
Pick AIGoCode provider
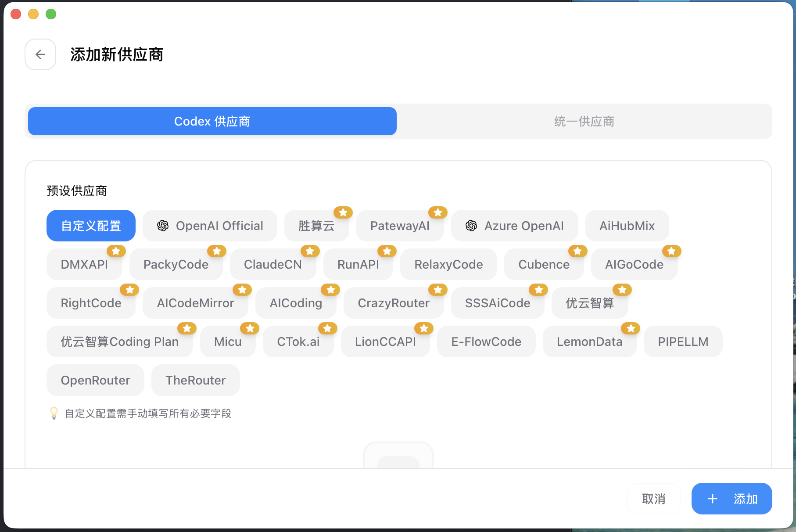[635, 264]
